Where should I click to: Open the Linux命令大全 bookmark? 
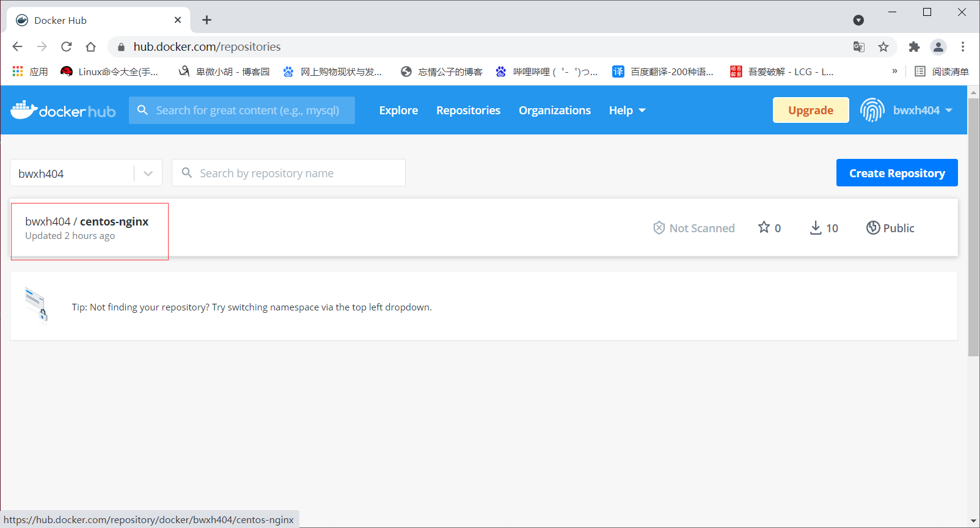pyautogui.click(x=109, y=71)
